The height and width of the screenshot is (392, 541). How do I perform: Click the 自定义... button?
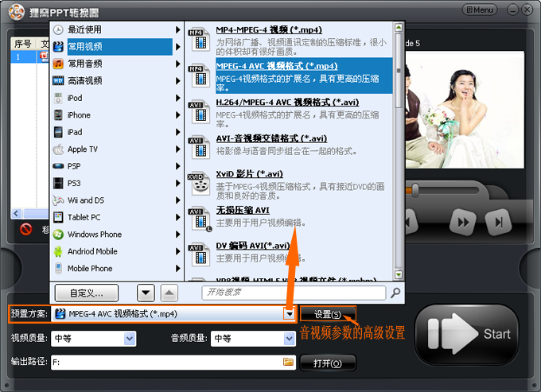[87, 293]
